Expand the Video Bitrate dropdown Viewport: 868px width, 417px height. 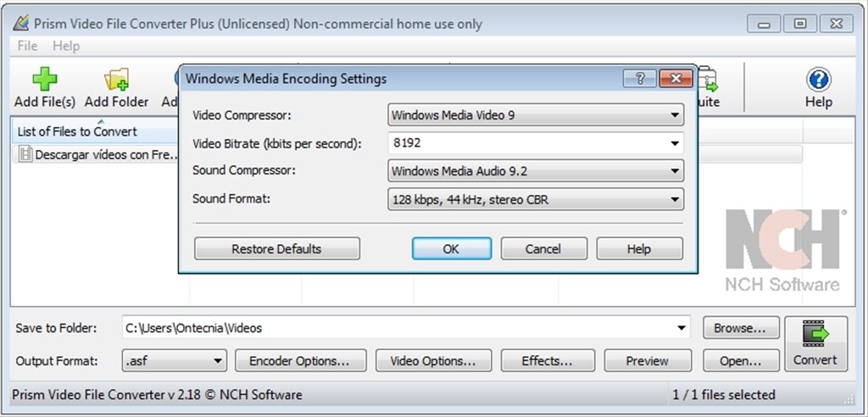[x=674, y=143]
